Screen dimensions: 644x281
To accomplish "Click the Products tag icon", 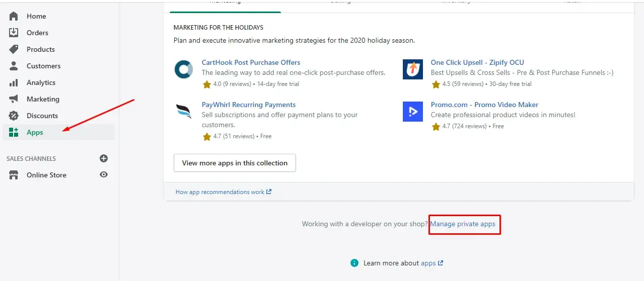I will coord(14,49).
